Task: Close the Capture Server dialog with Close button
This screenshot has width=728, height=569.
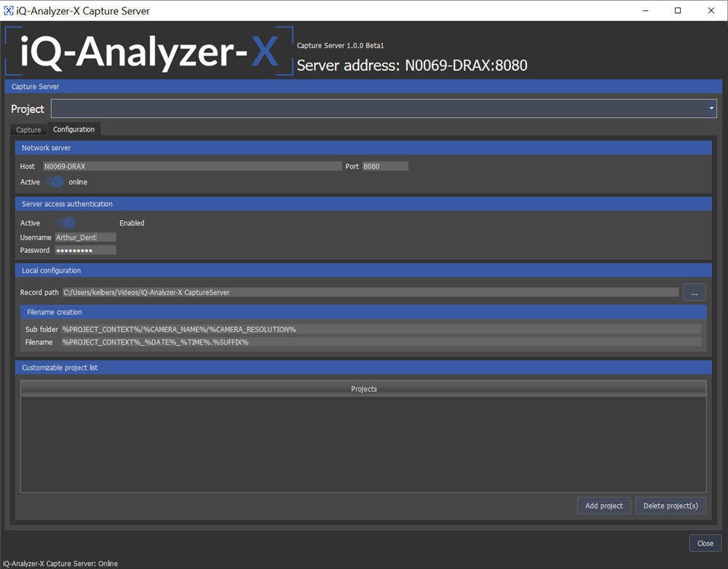Action: (x=705, y=544)
